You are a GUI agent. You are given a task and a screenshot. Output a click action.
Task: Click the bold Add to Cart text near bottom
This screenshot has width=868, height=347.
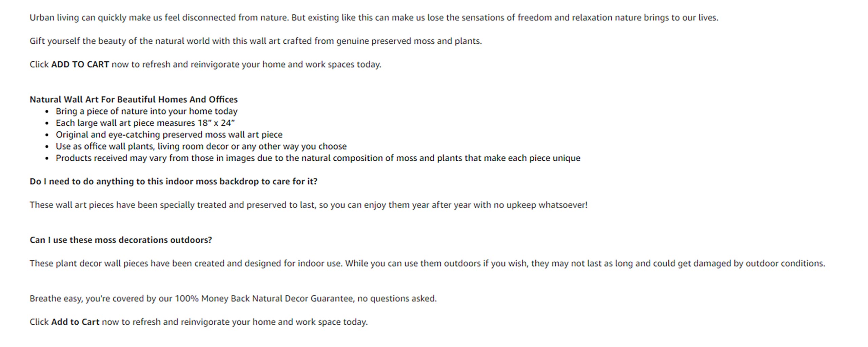pyautogui.click(x=75, y=322)
